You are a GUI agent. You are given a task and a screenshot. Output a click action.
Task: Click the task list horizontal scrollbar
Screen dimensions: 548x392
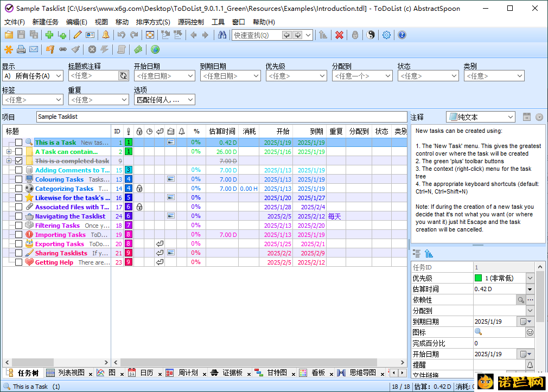pos(259,362)
